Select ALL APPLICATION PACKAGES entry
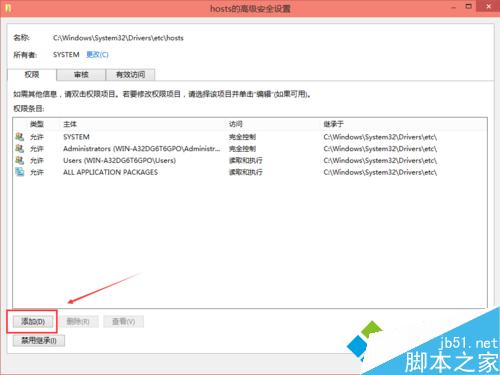This screenshot has height=375, width=500. pos(250,172)
